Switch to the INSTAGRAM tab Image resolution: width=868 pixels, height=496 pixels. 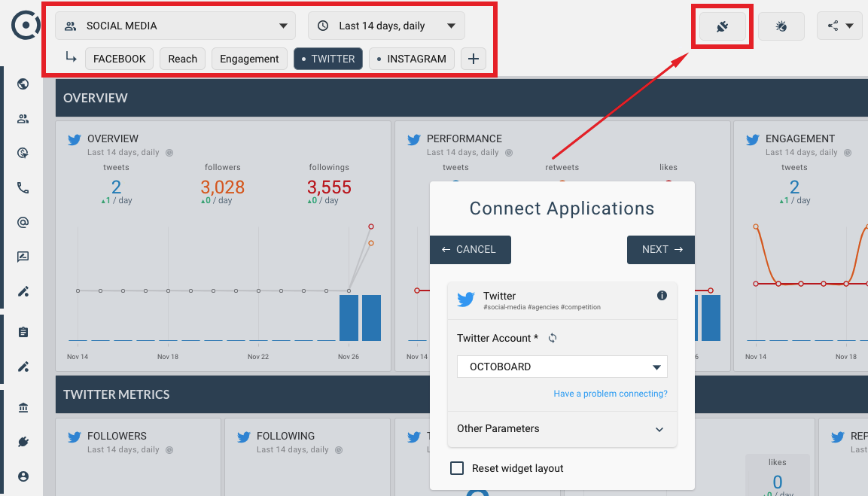[412, 59]
